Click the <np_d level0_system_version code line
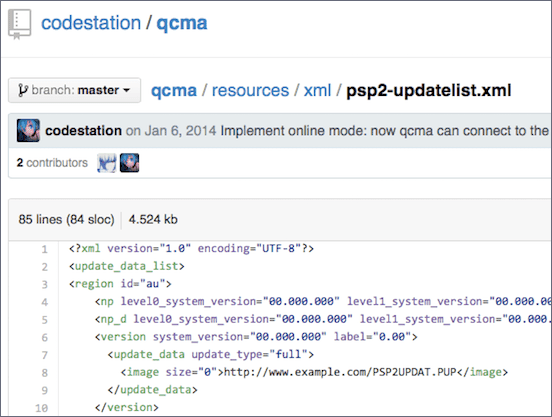Image resolution: width=552 pixels, height=417 pixels. pyautogui.click(x=323, y=319)
